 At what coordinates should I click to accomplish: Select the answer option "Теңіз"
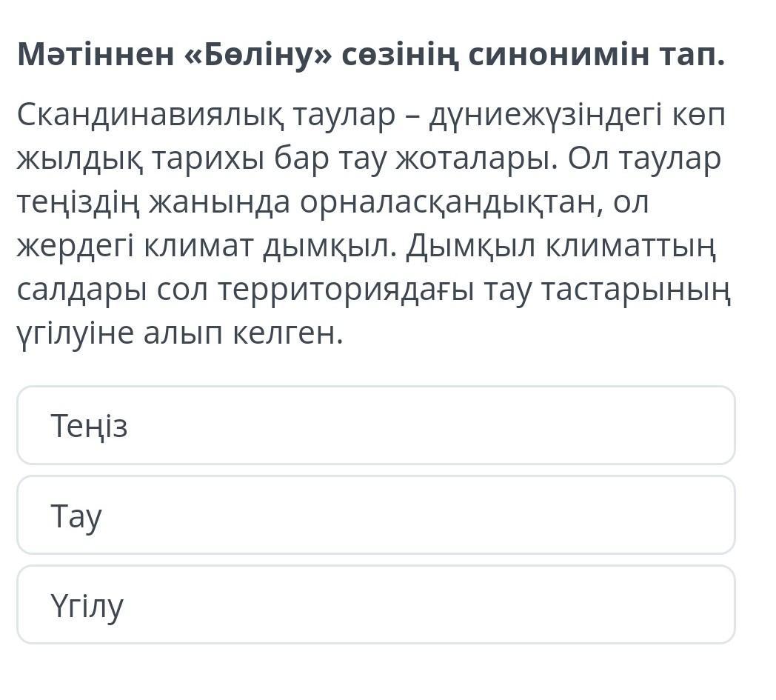point(375,425)
